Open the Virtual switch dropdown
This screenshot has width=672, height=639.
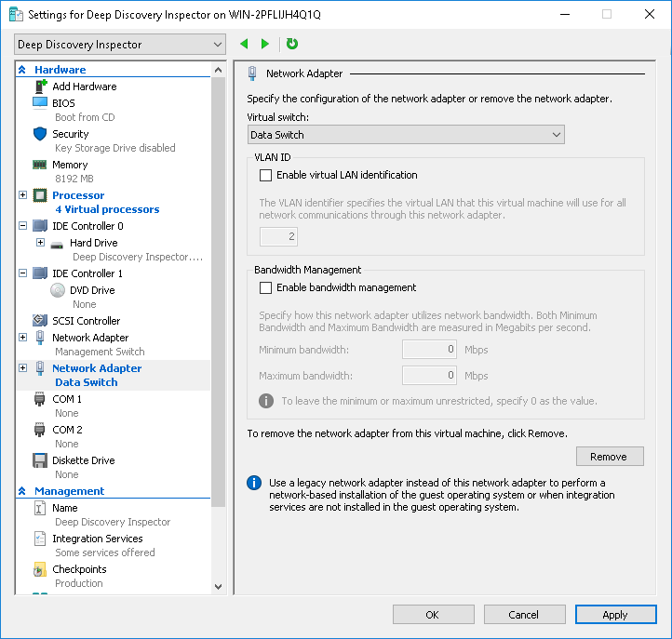pyautogui.click(x=406, y=135)
